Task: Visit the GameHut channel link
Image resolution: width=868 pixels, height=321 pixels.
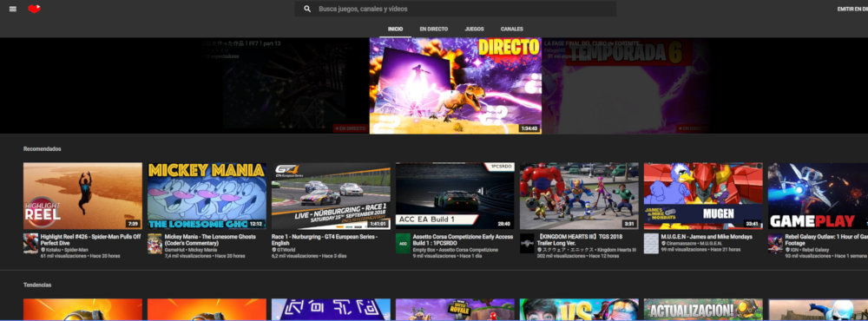Action: [175, 250]
